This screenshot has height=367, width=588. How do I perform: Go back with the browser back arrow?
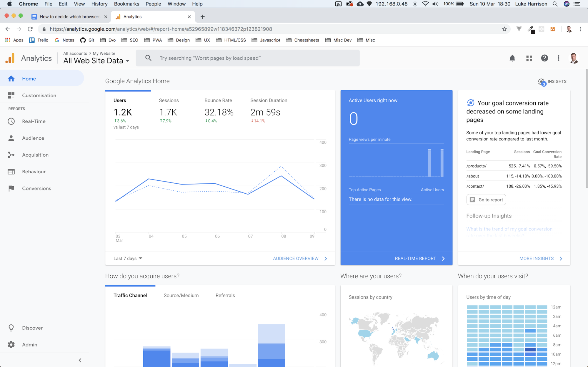pyautogui.click(x=8, y=29)
